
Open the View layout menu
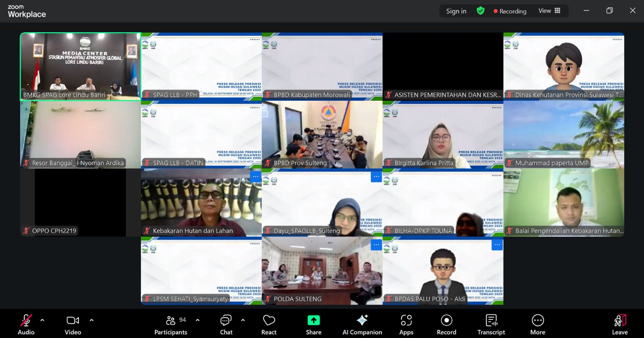pyautogui.click(x=549, y=11)
